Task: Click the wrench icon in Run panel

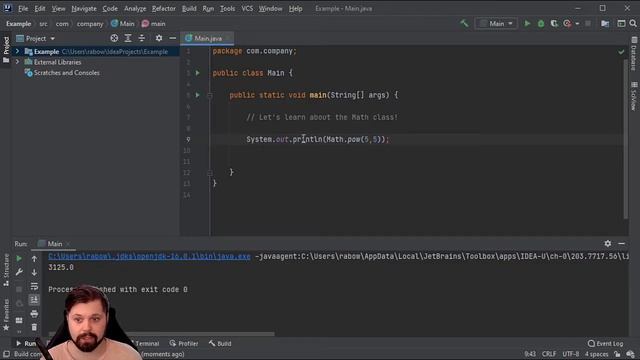Action: (x=19, y=272)
